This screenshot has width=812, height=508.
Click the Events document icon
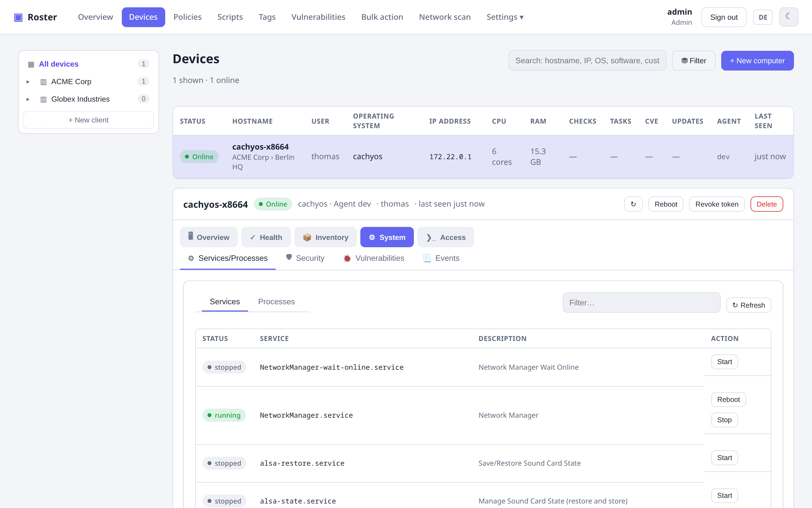pos(427,258)
